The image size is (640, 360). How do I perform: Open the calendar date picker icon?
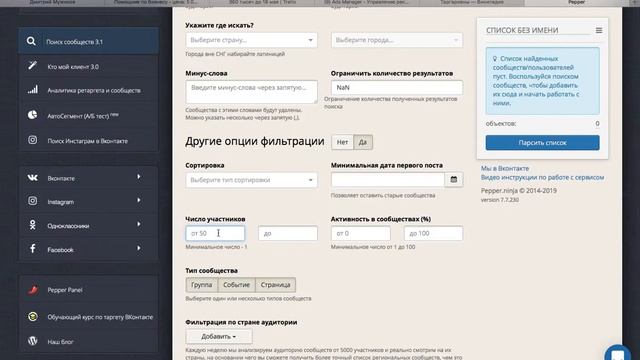[453, 180]
